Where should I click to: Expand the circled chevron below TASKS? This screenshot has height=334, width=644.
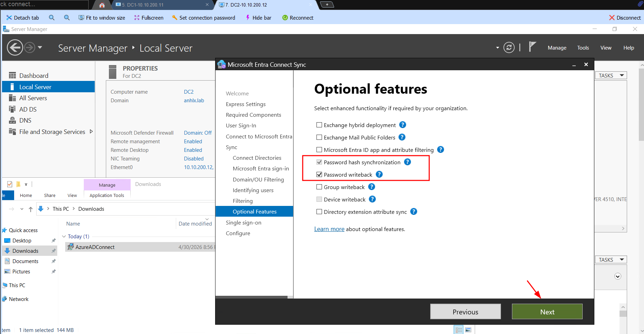(x=618, y=276)
